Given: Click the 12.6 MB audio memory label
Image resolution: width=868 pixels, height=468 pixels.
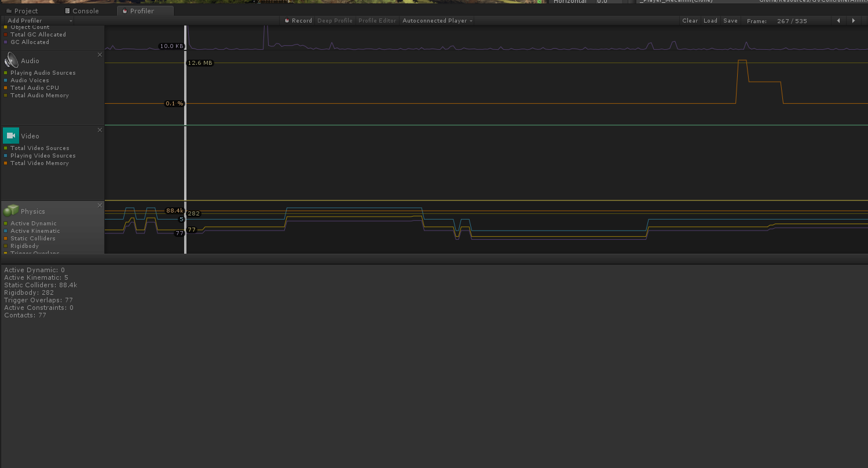Looking at the screenshot, I should coord(200,63).
